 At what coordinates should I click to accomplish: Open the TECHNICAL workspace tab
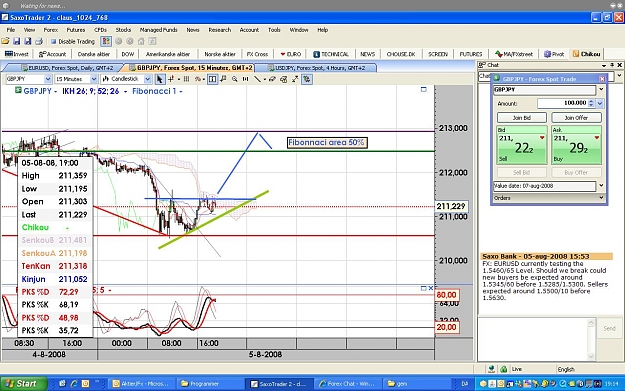331,54
